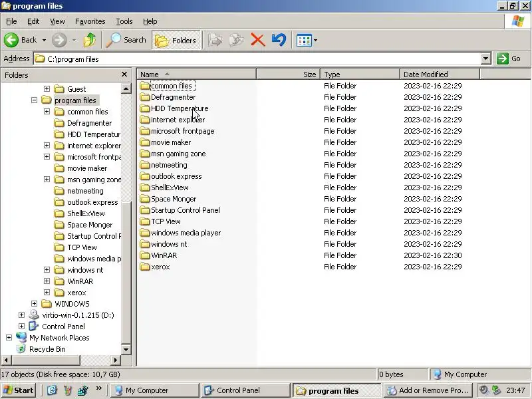The image size is (532, 399).
Task: Sort by the Type column header
Action: [360, 74]
